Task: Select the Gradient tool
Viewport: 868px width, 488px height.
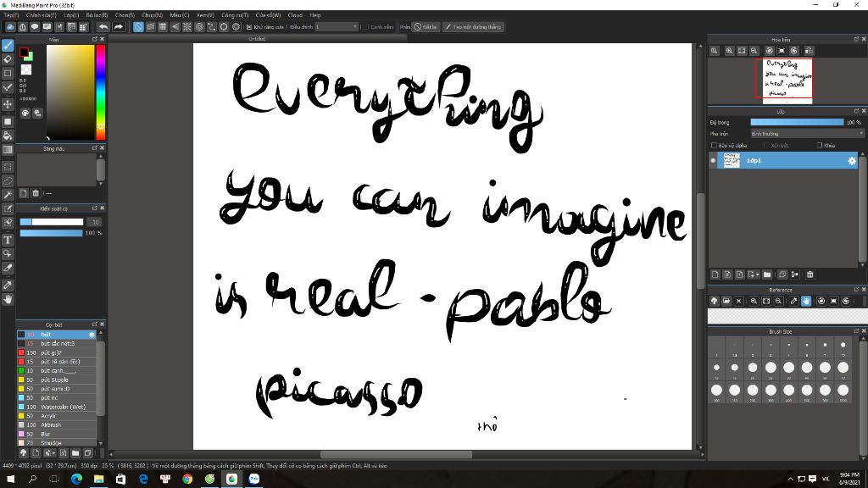Action: point(8,149)
